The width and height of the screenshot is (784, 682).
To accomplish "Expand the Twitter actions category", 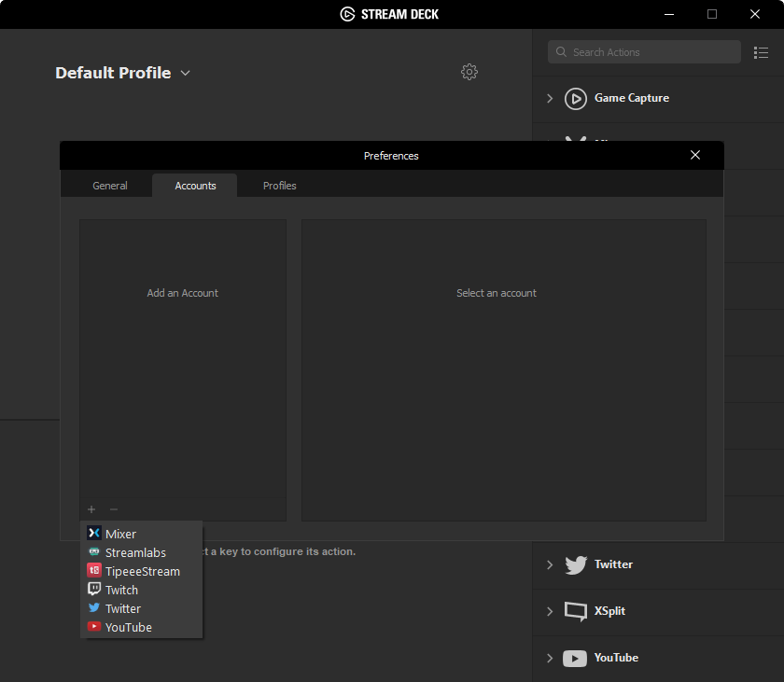I will coord(550,564).
